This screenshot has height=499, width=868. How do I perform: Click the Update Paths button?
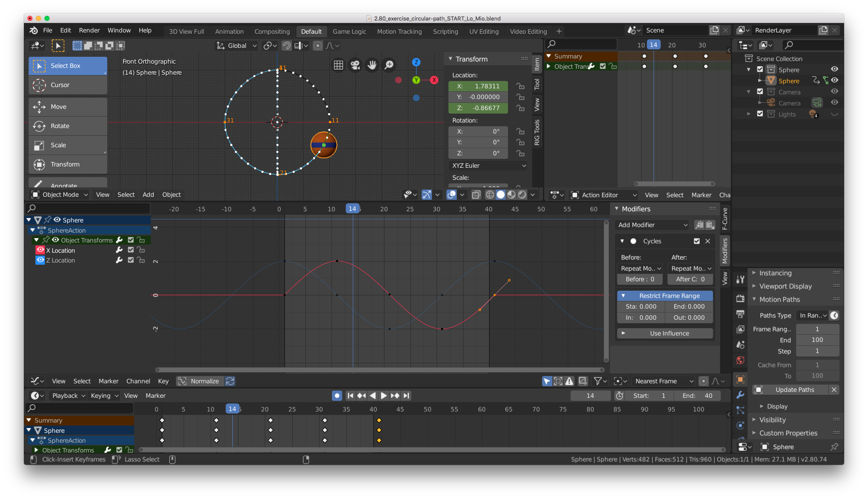(x=795, y=390)
